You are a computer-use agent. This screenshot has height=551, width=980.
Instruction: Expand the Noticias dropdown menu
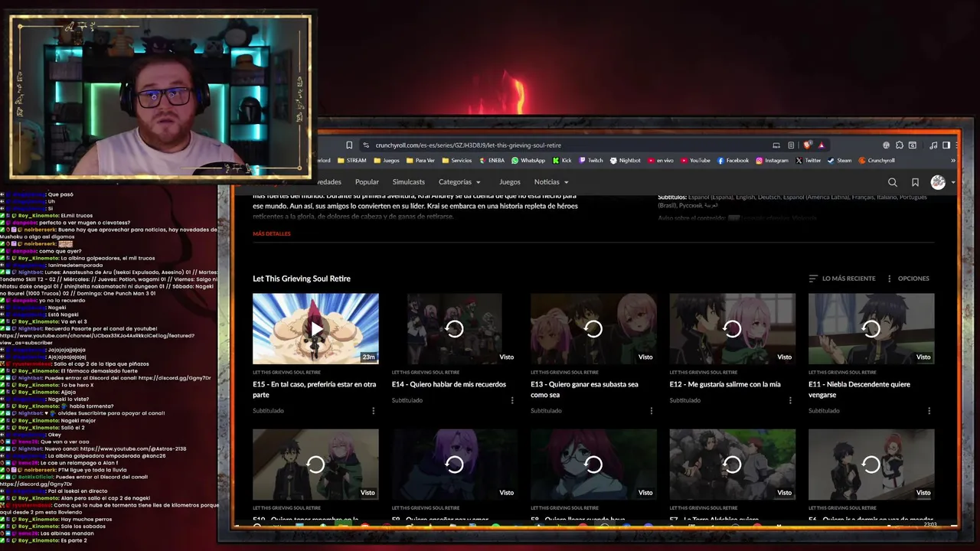pos(551,182)
